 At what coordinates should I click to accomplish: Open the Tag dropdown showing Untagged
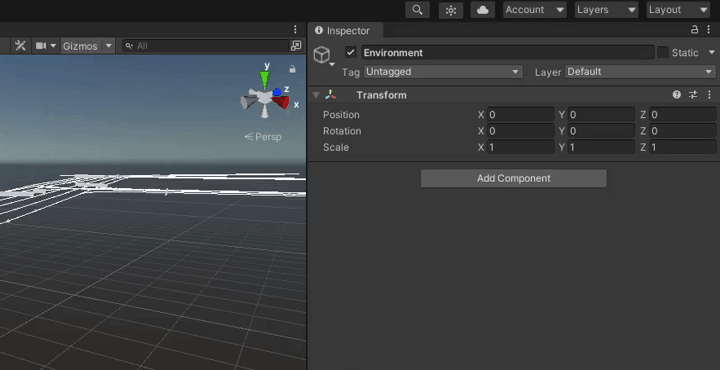pos(443,72)
